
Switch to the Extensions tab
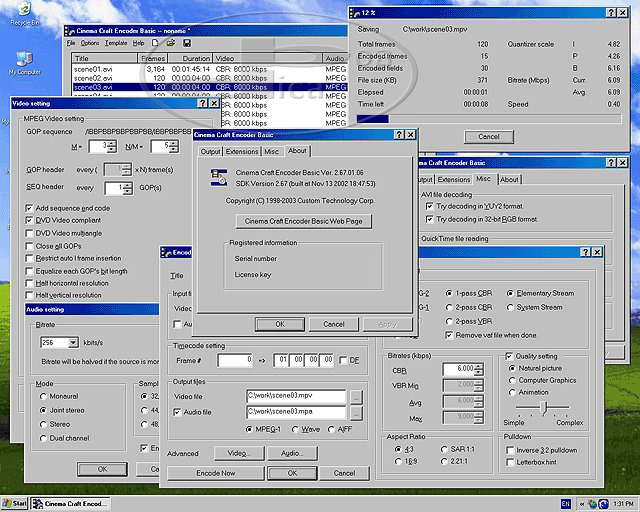tap(241, 151)
